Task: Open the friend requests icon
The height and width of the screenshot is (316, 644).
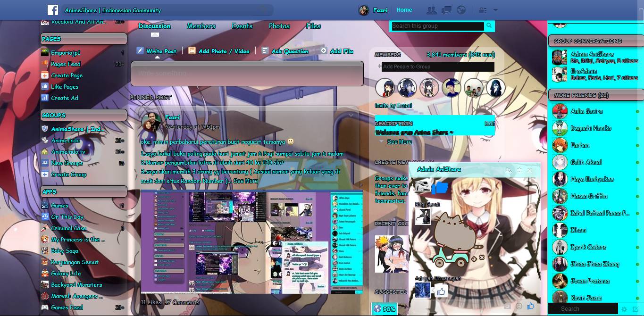Action: [x=431, y=9]
